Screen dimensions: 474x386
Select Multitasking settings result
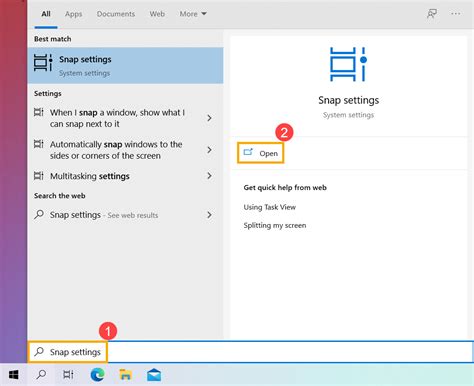[126, 176]
